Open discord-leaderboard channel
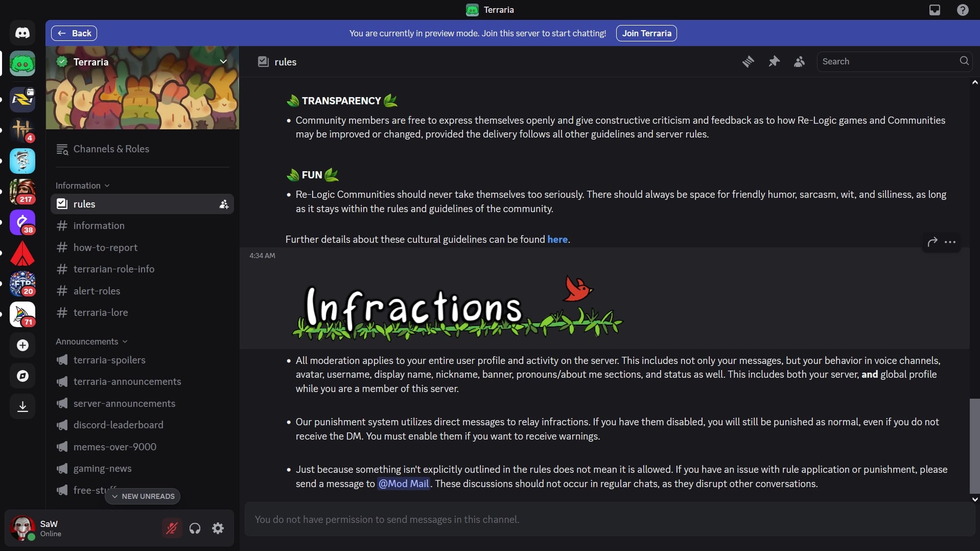The width and height of the screenshot is (980, 551). 142,425
